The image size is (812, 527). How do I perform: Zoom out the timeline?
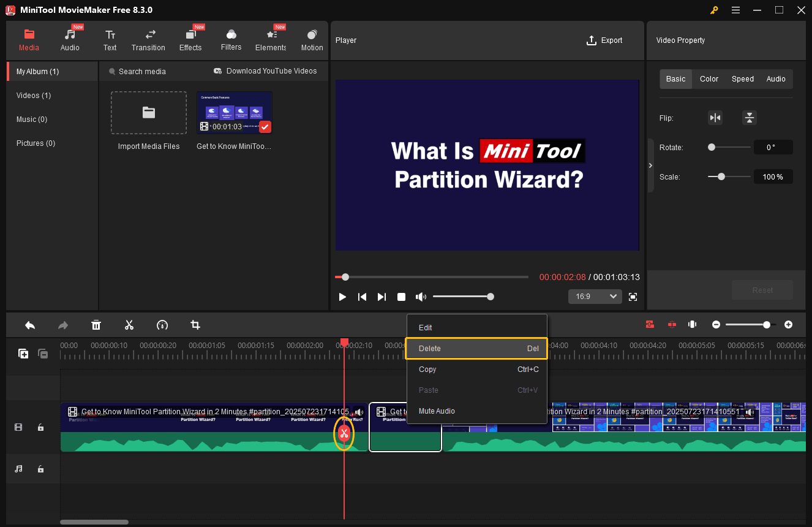(716, 325)
